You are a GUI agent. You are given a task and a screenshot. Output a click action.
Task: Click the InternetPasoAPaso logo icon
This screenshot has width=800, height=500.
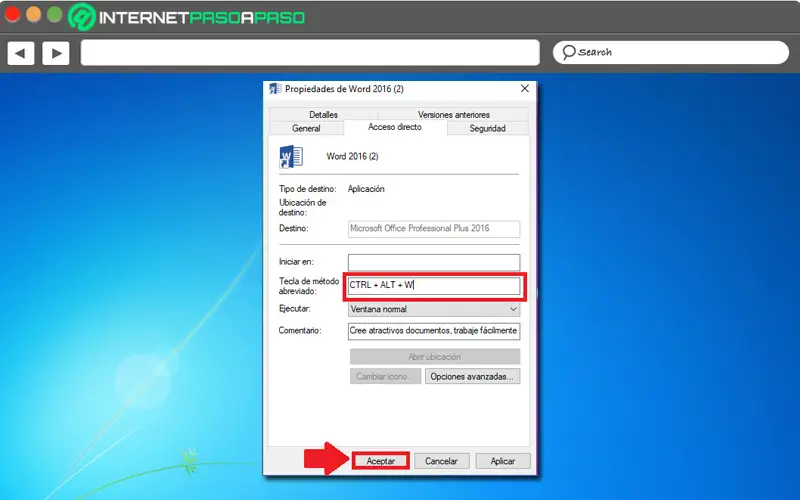[82, 17]
